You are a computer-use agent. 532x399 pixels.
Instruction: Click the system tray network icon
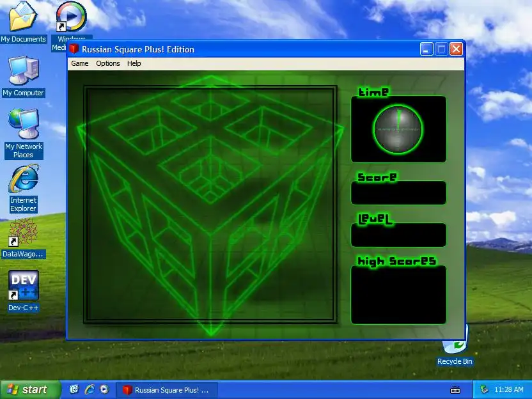click(485, 389)
